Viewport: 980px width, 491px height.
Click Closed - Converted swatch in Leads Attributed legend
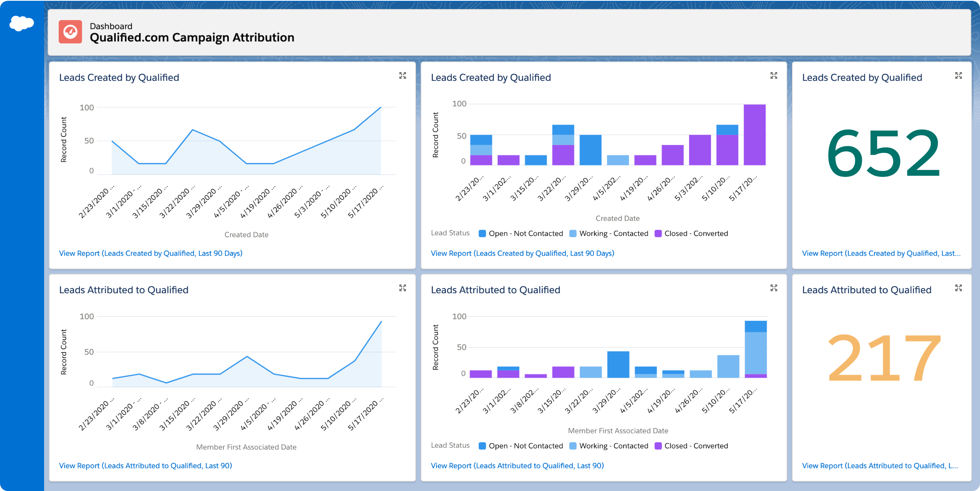658,446
